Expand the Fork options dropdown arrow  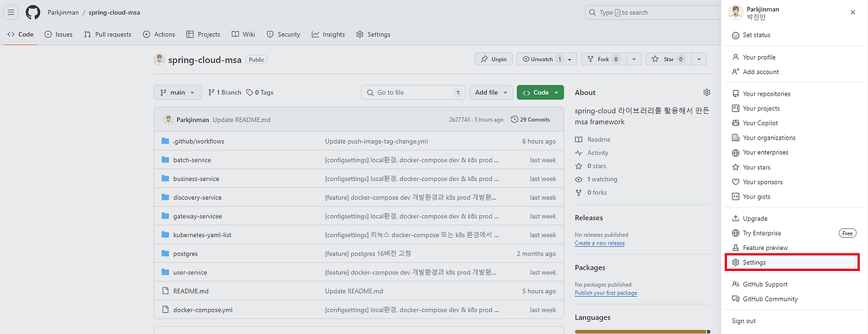coord(633,59)
